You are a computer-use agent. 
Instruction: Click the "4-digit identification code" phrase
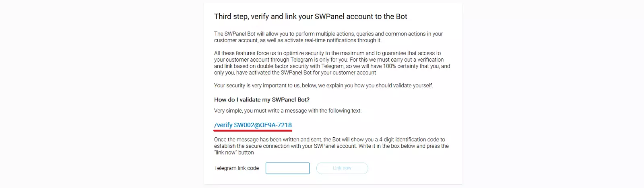coord(406,140)
